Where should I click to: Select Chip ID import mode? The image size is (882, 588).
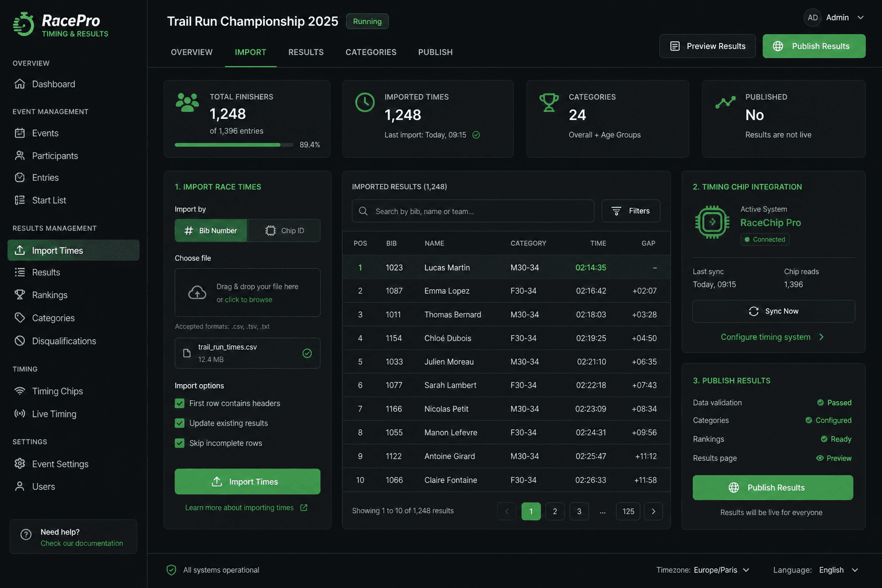(x=284, y=230)
